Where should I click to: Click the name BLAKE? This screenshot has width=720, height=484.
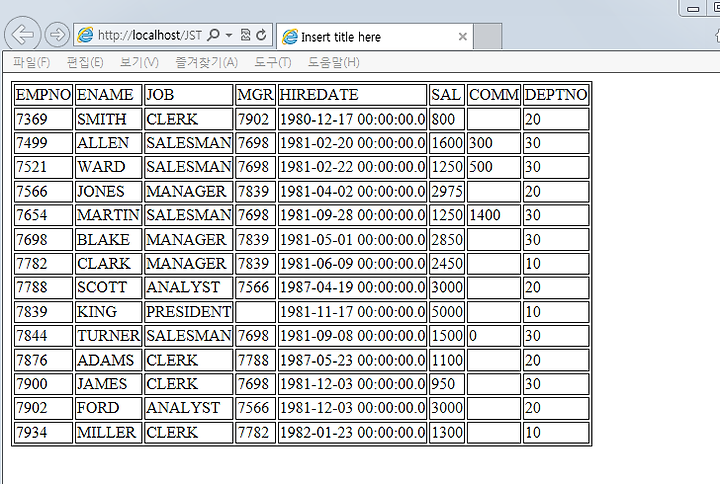click(x=103, y=240)
